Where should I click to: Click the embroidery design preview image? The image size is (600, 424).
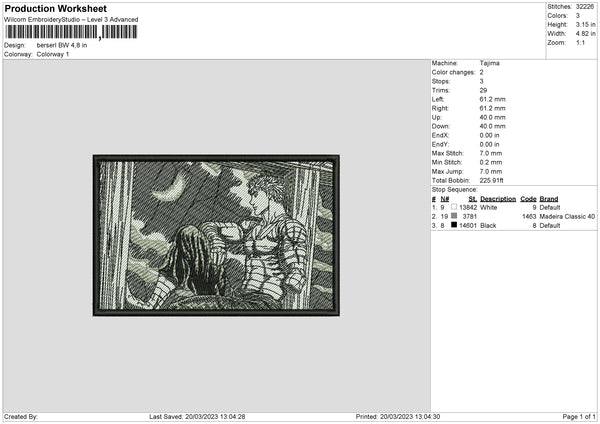[216, 235]
